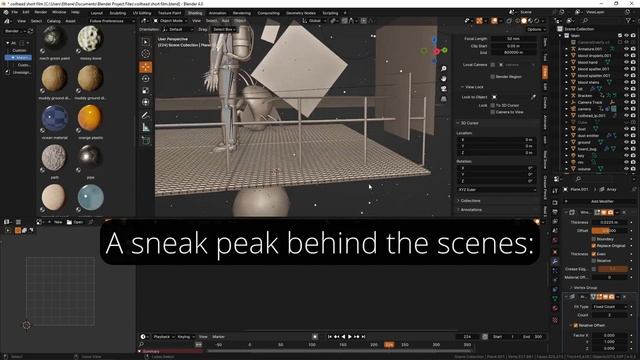The height and width of the screenshot is (360, 640).
Task: Adjust the Wireframe modifier Offset slider
Action: click(x=609, y=231)
